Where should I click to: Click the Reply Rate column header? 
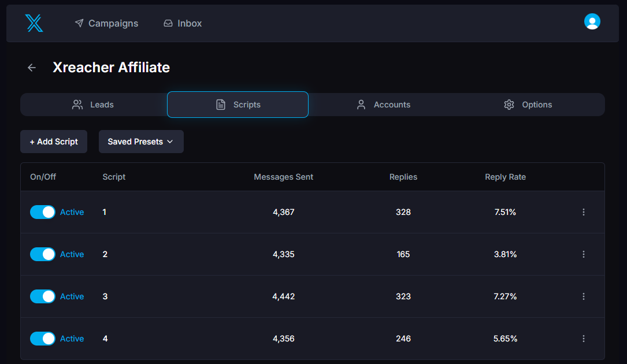point(505,177)
